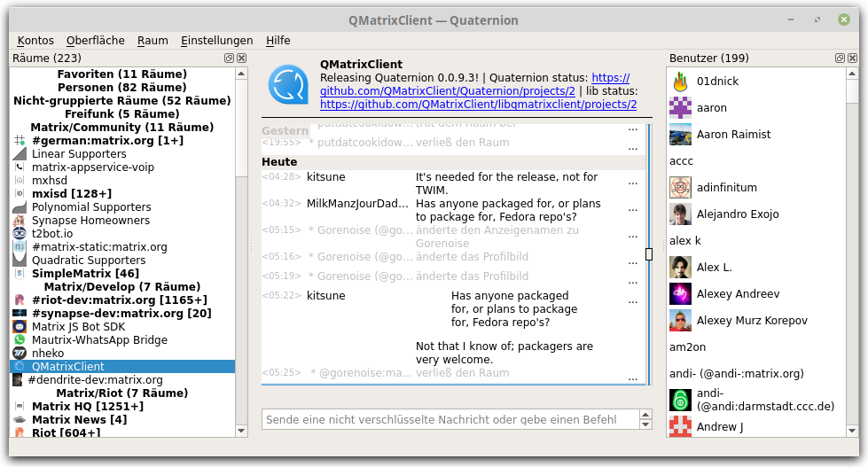Open options for MilkManzJourDad message
Viewport: 868px width, 467px height.
click(633, 209)
